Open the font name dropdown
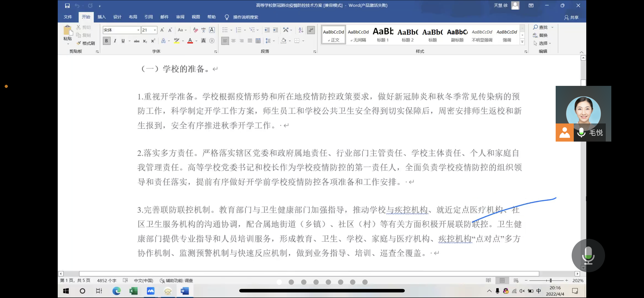This screenshot has width=644, height=298. click(138, 30)
